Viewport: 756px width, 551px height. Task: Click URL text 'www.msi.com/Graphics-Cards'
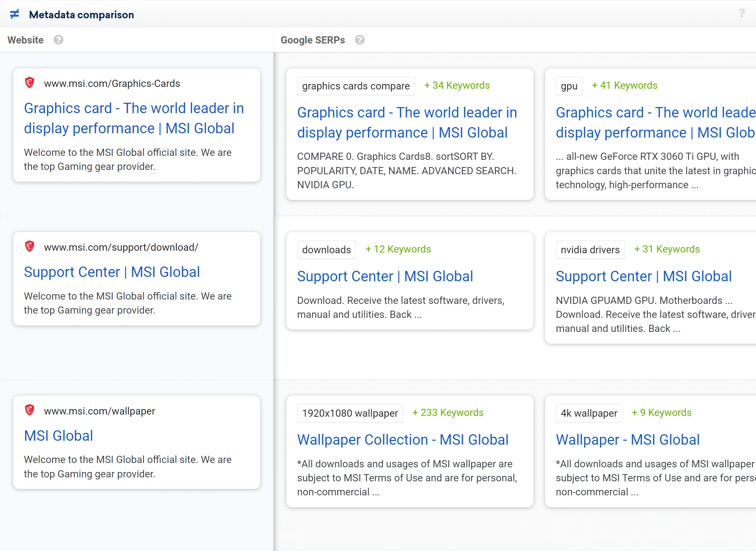112,83
